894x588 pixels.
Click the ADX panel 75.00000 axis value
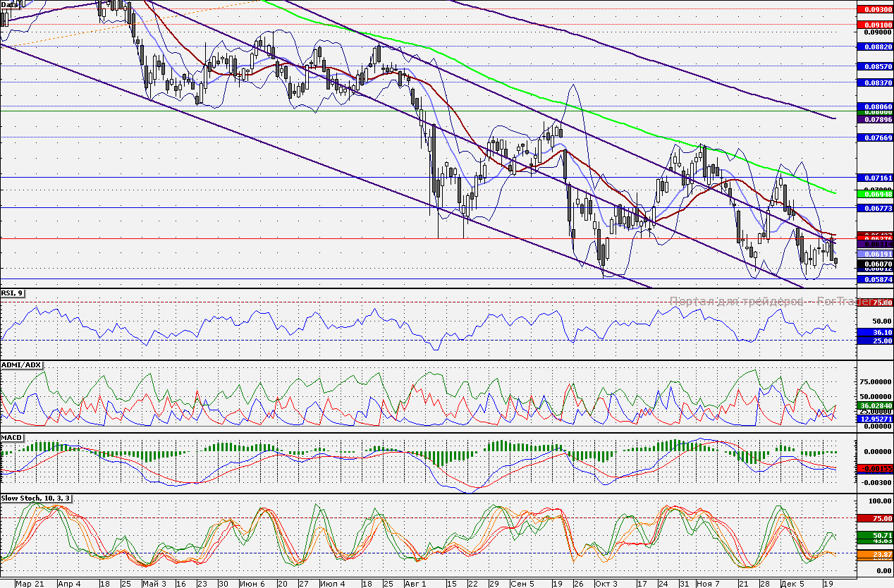point(874,381)
